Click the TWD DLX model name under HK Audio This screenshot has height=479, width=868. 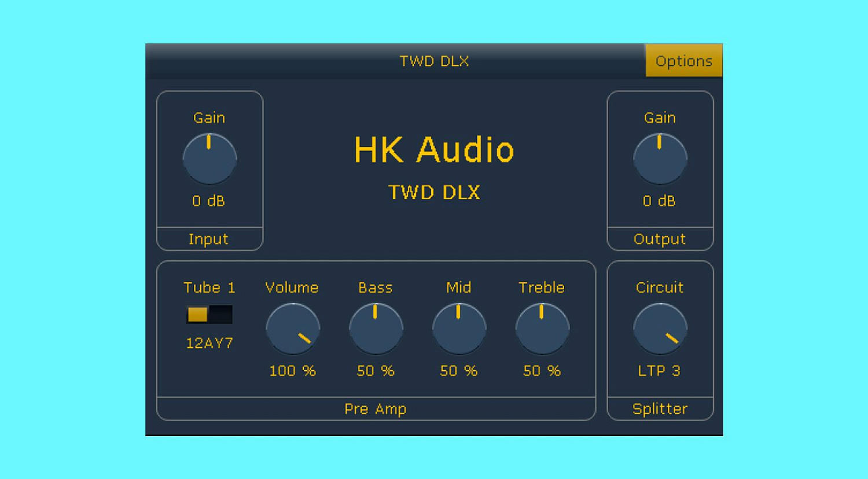tap(434, 192)
